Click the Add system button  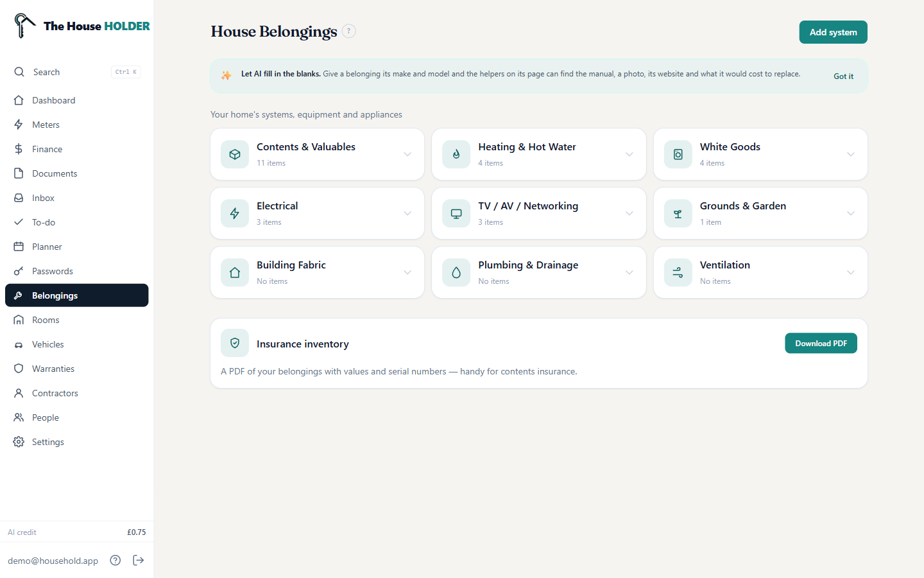point(833,32)
